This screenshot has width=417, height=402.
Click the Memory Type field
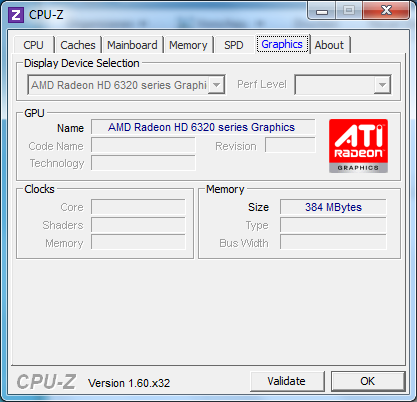[333, 225]
